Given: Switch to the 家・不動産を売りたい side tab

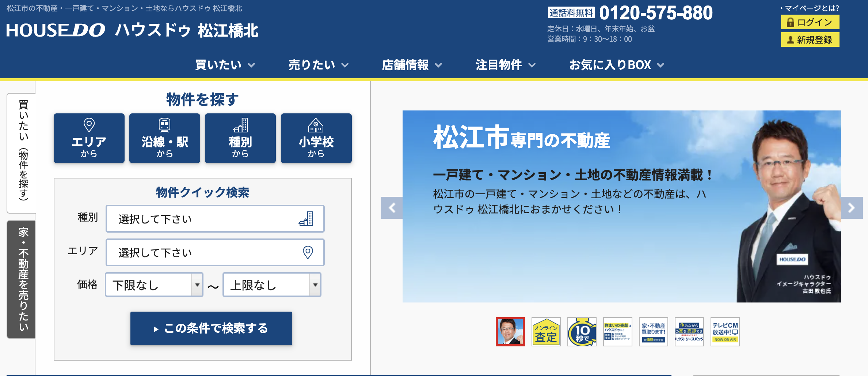Looking at the screenshot, I should click(x=22, y=279).
